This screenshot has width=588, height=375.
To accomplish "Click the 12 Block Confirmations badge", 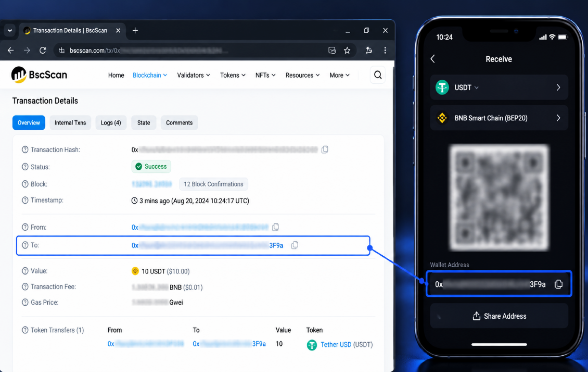I will [213, 184].
